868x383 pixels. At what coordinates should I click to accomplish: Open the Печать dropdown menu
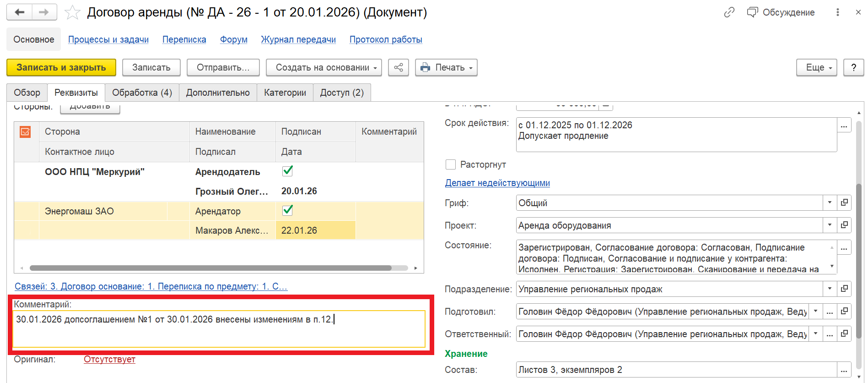(x=446, y=67)
